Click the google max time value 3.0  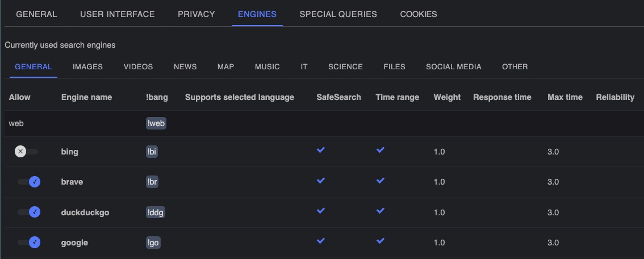pyautogui.click(x=553, y=243)
